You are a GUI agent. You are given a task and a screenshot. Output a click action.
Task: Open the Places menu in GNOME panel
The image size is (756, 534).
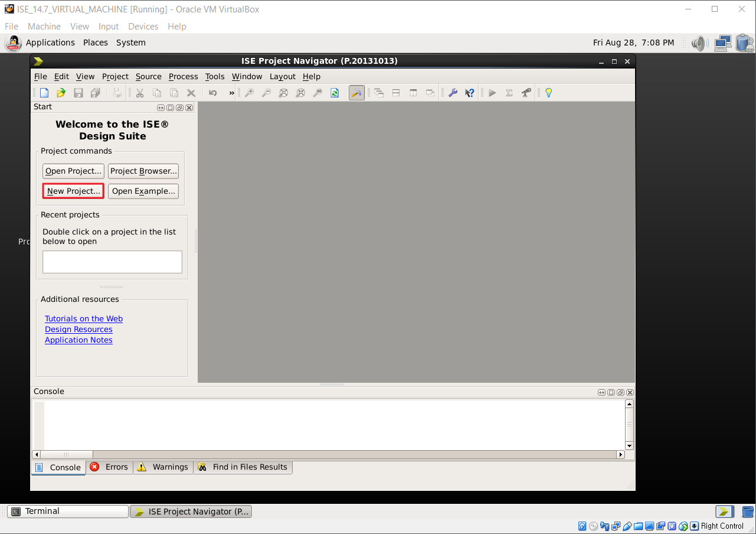tap(96, 43)
